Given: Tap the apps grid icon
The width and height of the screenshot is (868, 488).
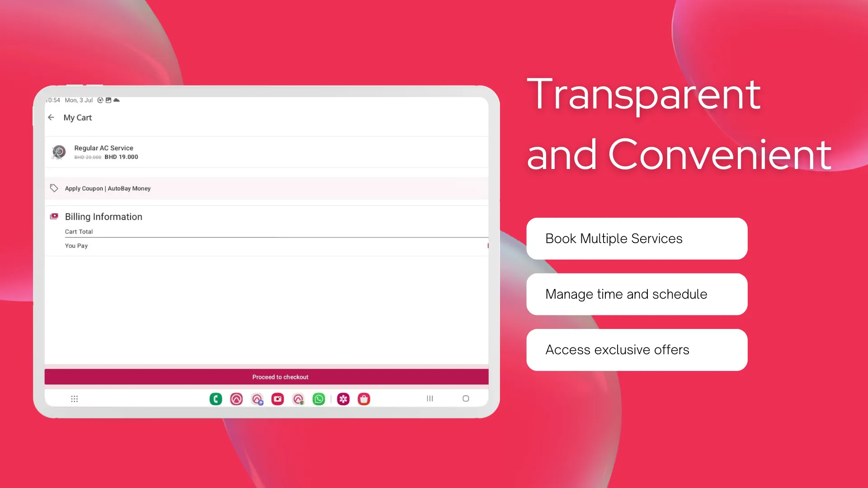Looking at the screenshot, I should pos(75,399).
